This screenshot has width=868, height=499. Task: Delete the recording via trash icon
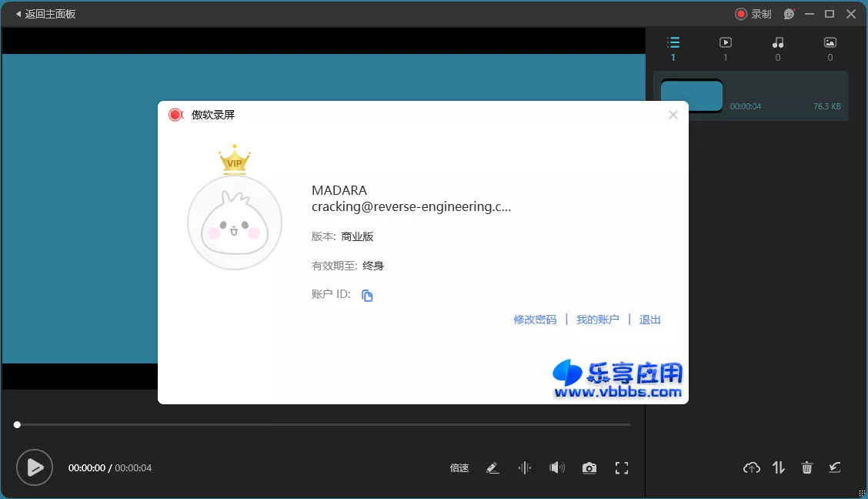coord(806,467)
